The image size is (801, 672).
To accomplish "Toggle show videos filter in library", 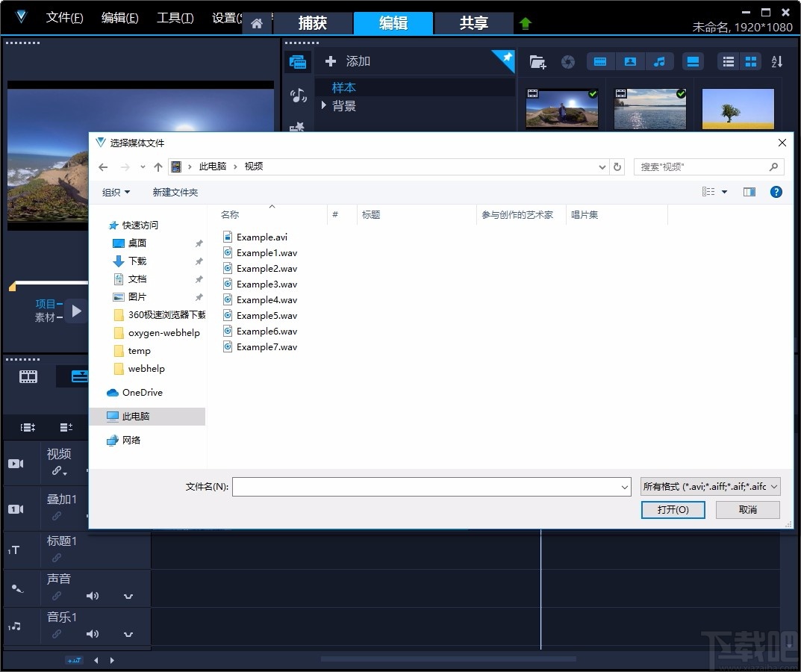I will tap(601, 62).
